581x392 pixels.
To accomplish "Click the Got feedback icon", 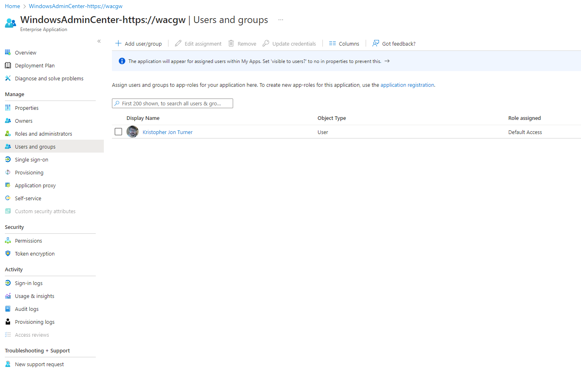I will 376,44.
